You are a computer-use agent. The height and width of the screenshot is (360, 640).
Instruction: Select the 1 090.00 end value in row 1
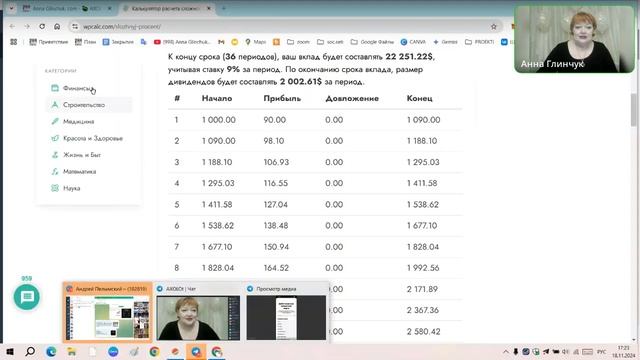coord(423,120)
